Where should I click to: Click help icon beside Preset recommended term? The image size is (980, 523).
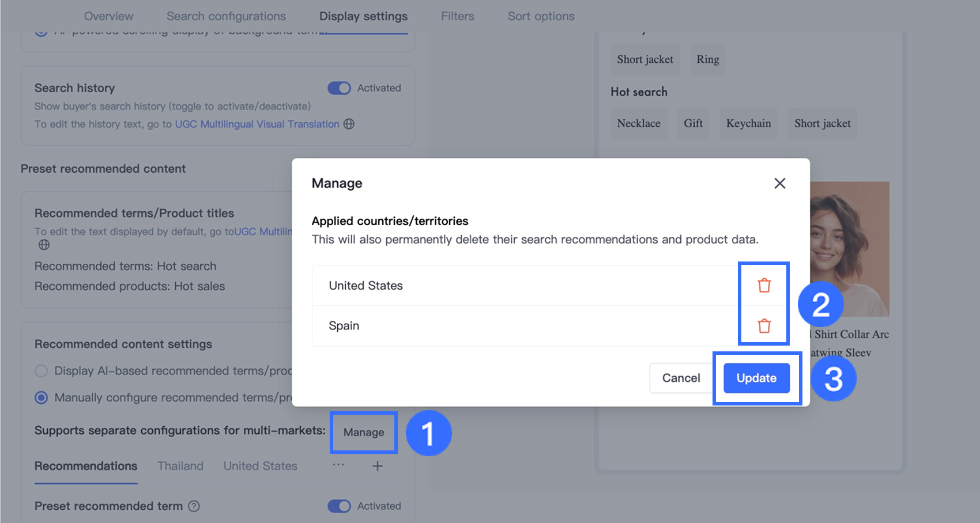click(x=194, y=506)
